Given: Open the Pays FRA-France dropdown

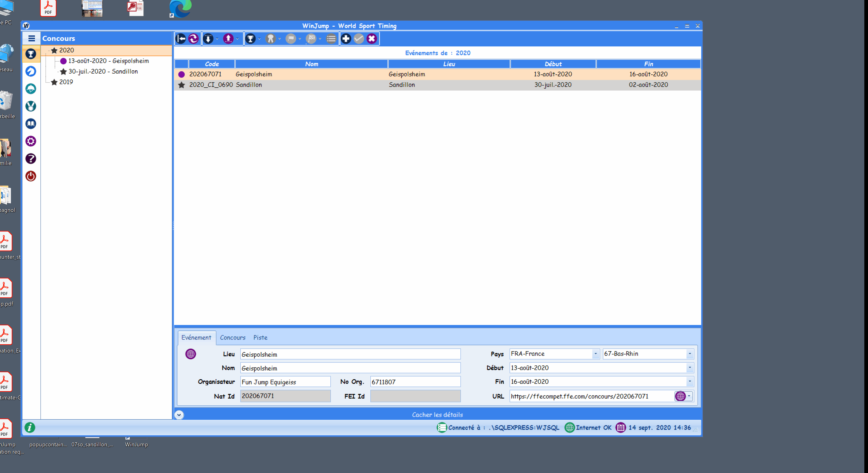Looking at the screenshot, I should [x=596, y=354].
